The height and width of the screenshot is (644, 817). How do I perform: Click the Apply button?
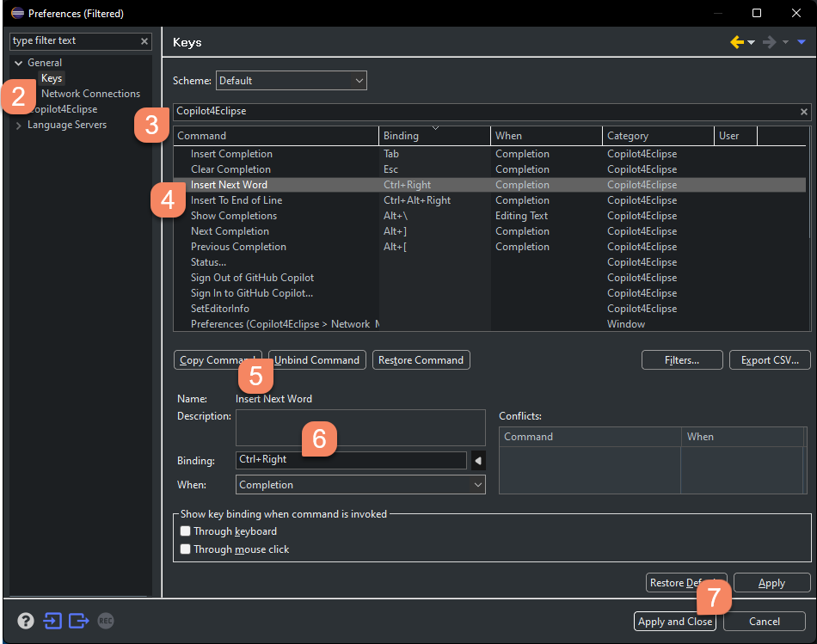771,583
